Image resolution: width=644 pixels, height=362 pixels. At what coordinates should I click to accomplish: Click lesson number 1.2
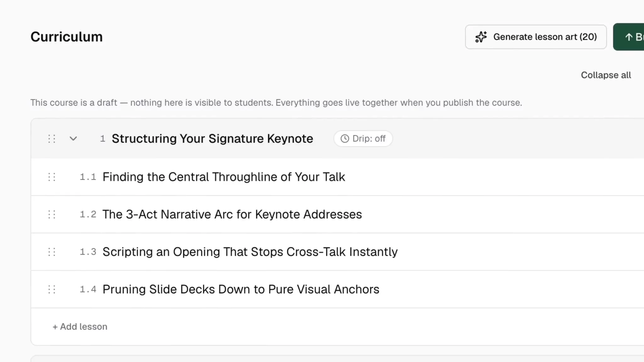[x=88, y=214]
